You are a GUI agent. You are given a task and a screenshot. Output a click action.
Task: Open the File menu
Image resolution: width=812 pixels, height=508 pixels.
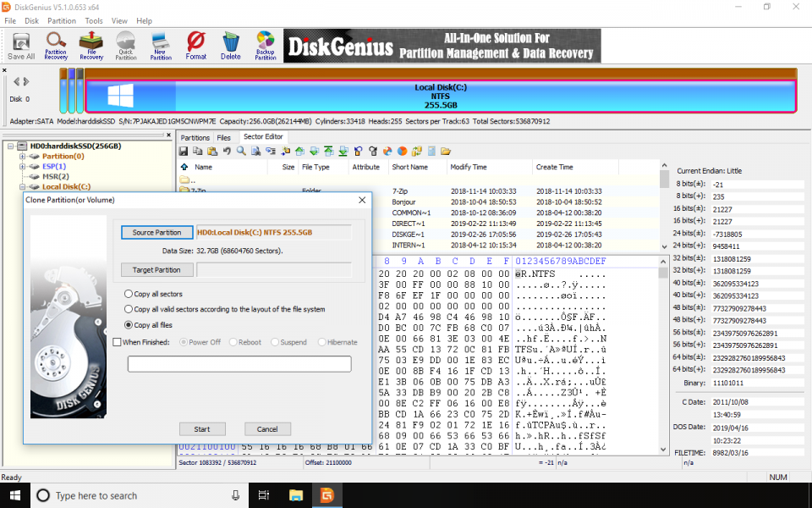[x=10, y=20]
